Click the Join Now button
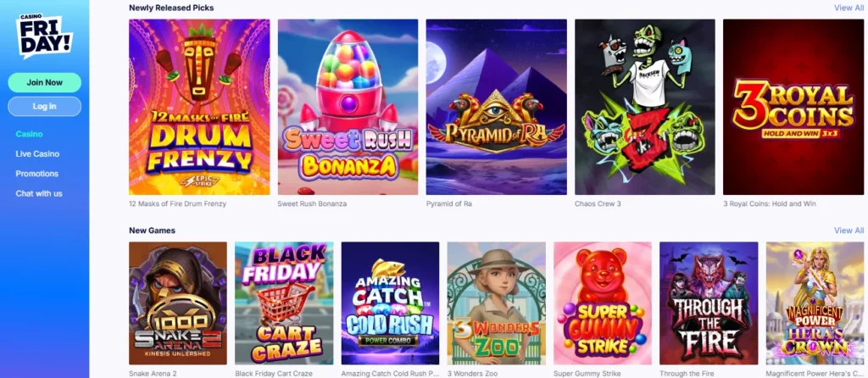868x378 pixels. (44, 82)
